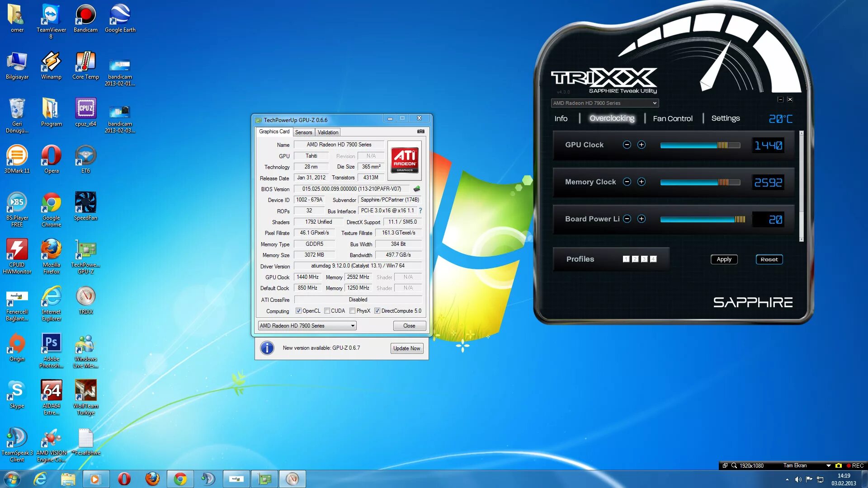Open the Info tab in TRIXX
This screenshot has height=488, width=868.
pos(561,118)
